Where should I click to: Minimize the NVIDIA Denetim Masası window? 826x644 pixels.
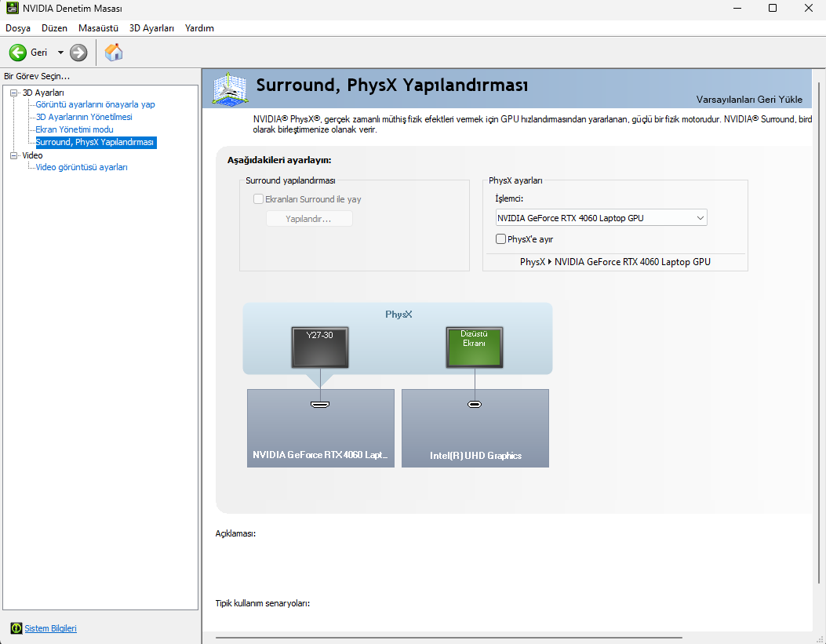(737, 8)
